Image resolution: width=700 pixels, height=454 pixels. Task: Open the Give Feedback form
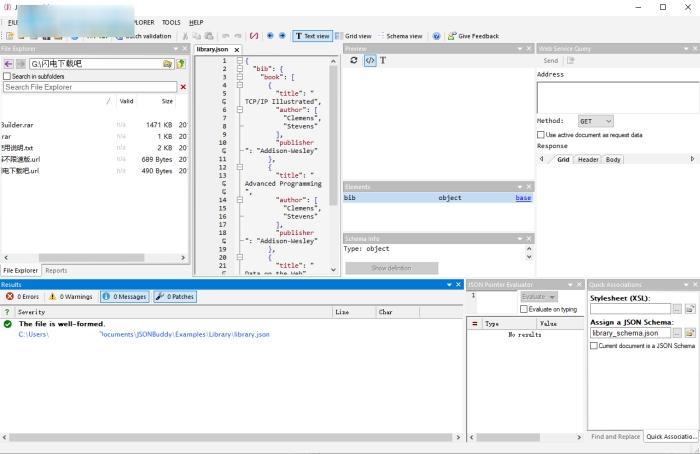(x=474, y=36)
